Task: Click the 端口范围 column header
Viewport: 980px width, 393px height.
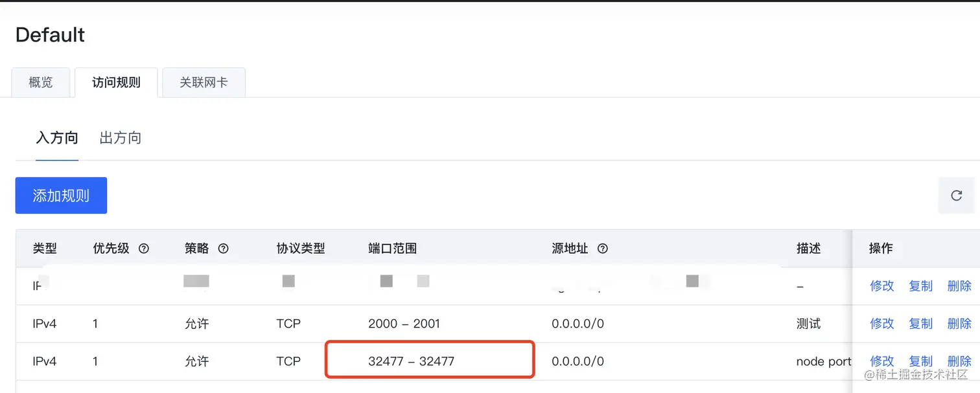Action: point(392,249)
